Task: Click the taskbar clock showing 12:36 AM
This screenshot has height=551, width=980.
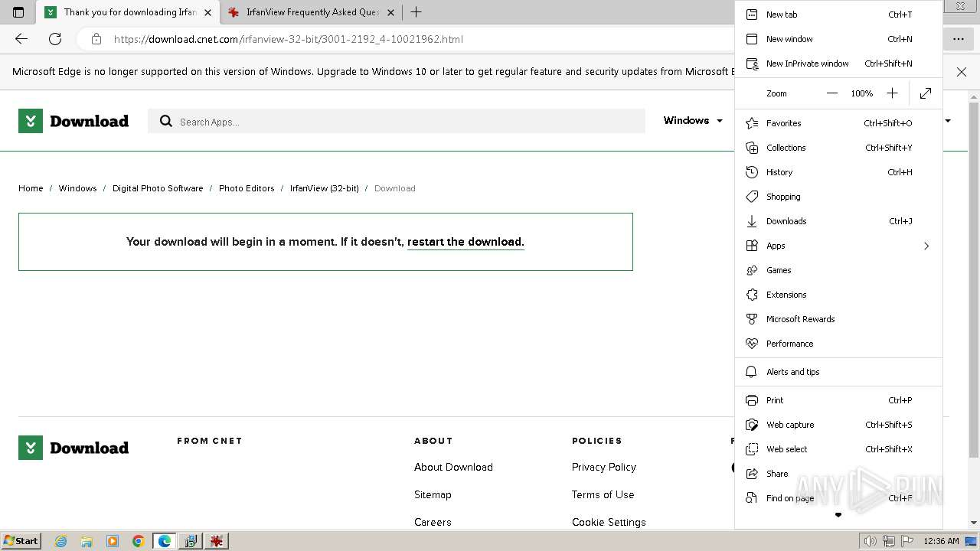Action: [941, 541]
